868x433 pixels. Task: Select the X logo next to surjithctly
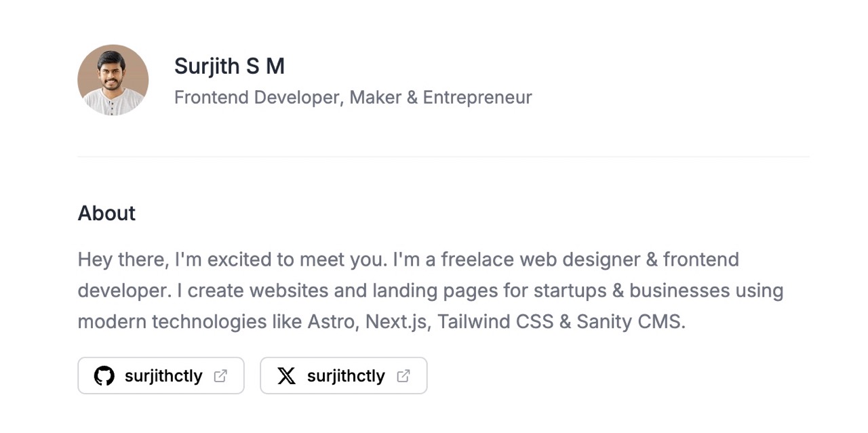tap(286, 375)
